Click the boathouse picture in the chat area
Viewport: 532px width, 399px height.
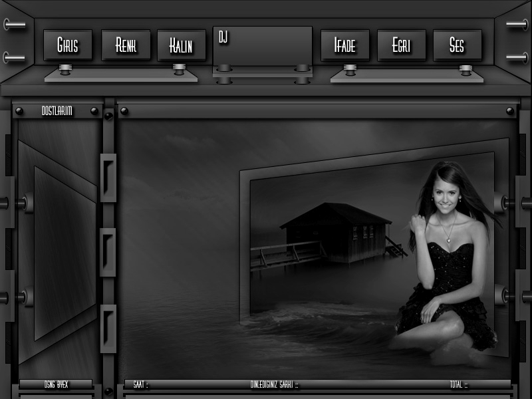[332, 236]
